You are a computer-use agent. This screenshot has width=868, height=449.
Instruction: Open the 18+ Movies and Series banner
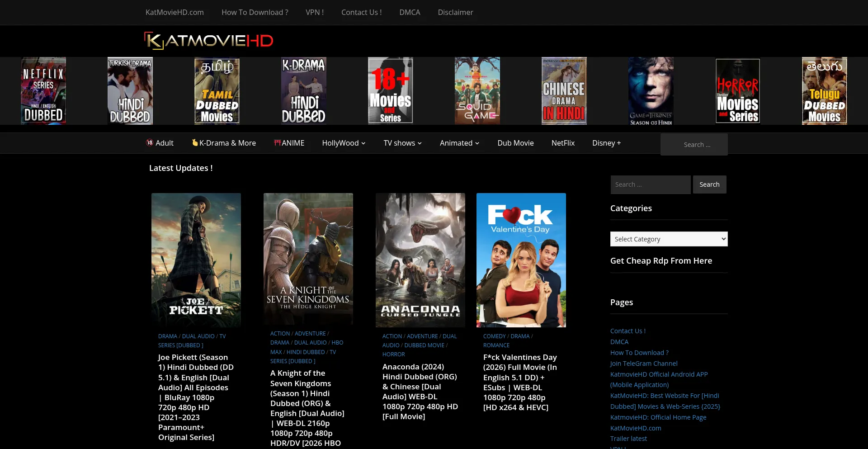click(391, 90)
